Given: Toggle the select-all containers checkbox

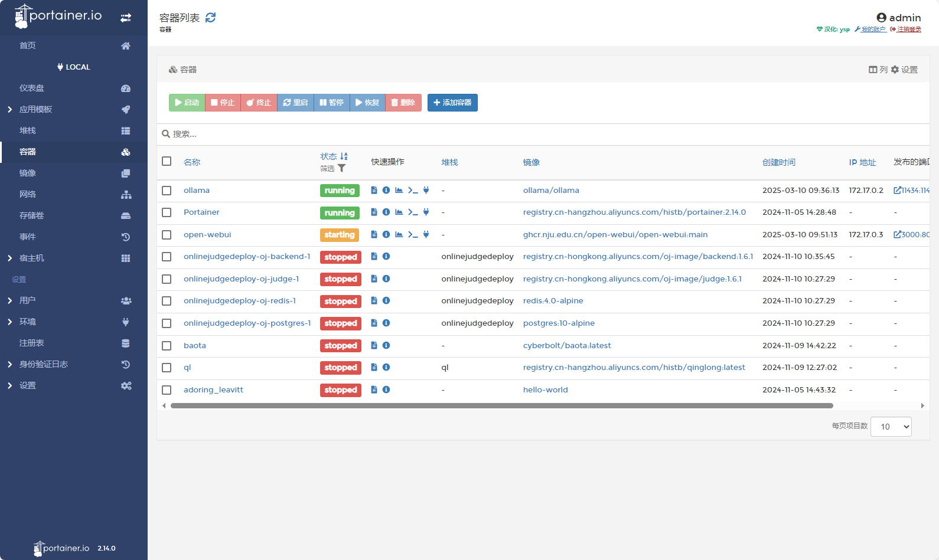Looking at the screenshot, I should coord(167,161).
